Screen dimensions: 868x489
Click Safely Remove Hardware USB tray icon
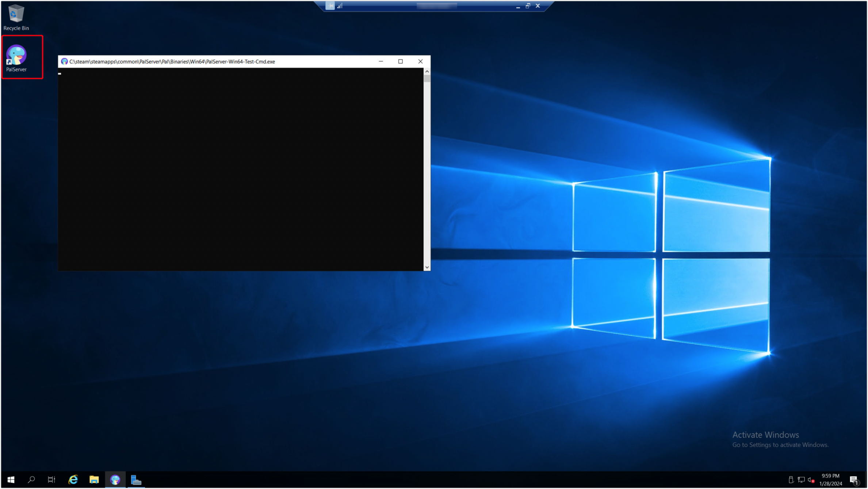[791, 480]
